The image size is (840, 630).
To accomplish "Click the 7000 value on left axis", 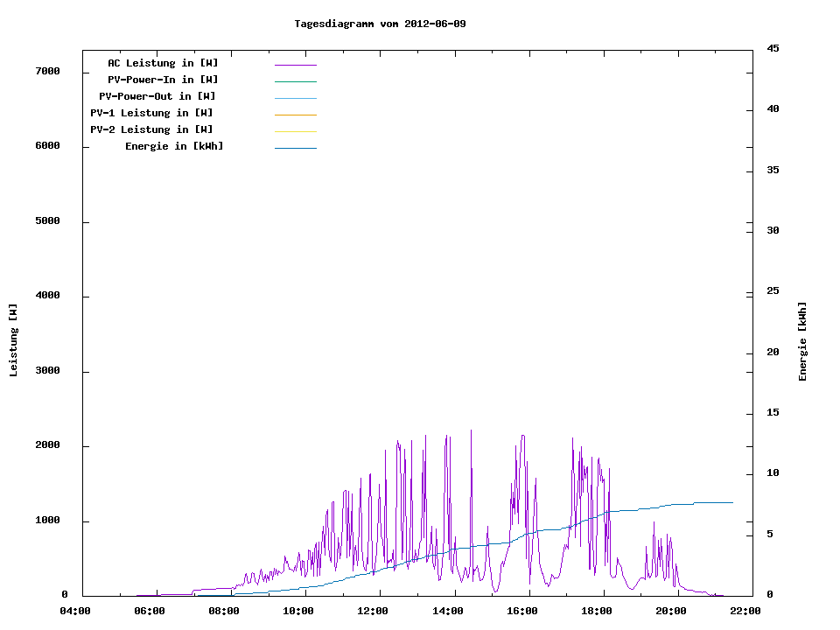I will [x=48, y=71].
